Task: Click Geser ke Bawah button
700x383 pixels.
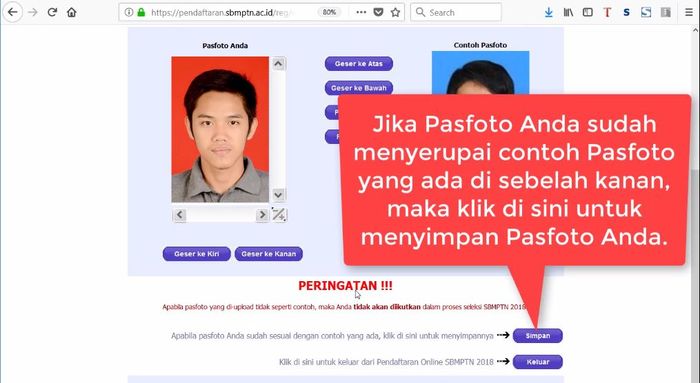Action: point(359,88)
